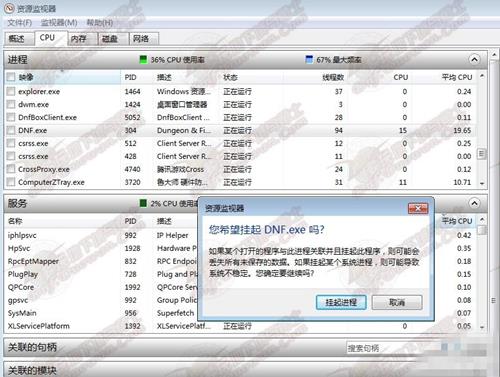Select the DNF.exe process row
Image resolution: width=500 pixels, height=377 pixels.
pos(241,130)
